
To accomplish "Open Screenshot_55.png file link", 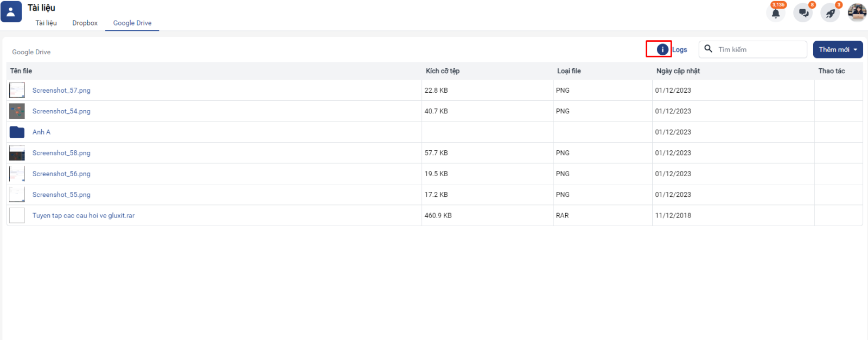I will point(61,195).
